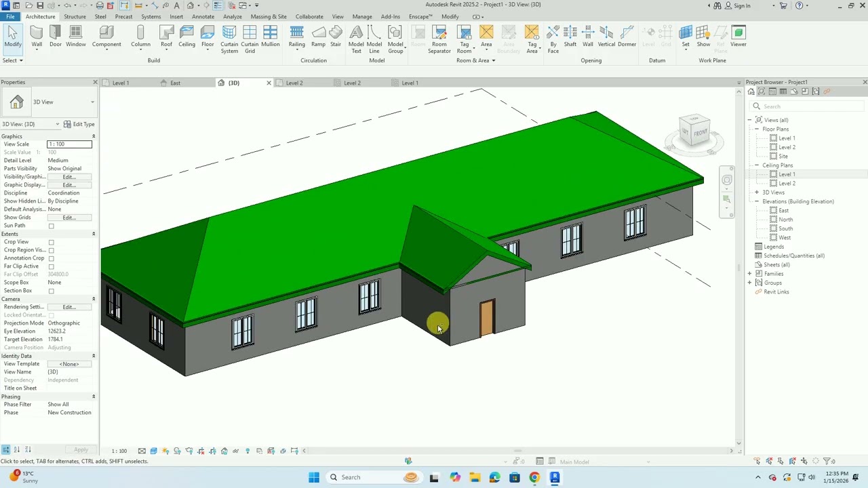Screen dimensions: 868x488
Task: Expand the Families tree node
Action: point(750,274)
